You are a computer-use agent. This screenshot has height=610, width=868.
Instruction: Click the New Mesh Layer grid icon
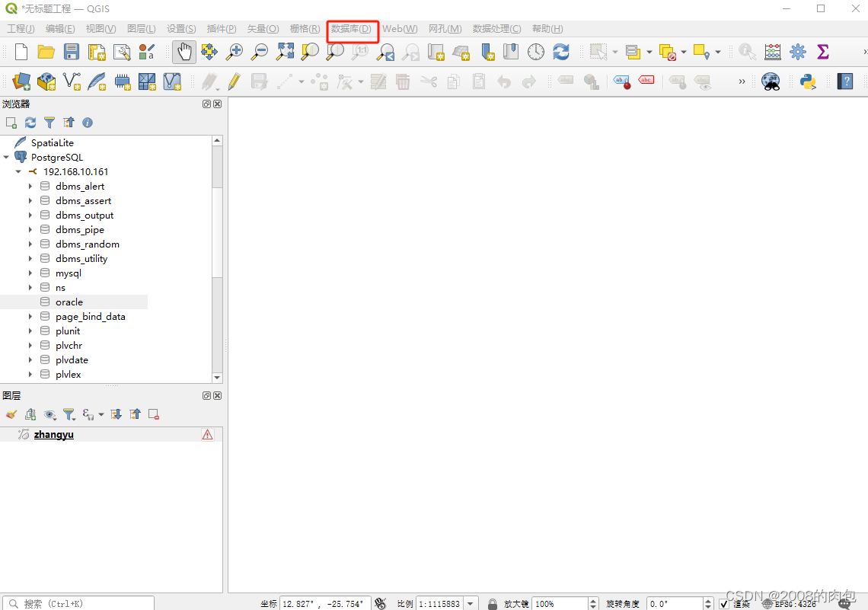coord(147,81)
